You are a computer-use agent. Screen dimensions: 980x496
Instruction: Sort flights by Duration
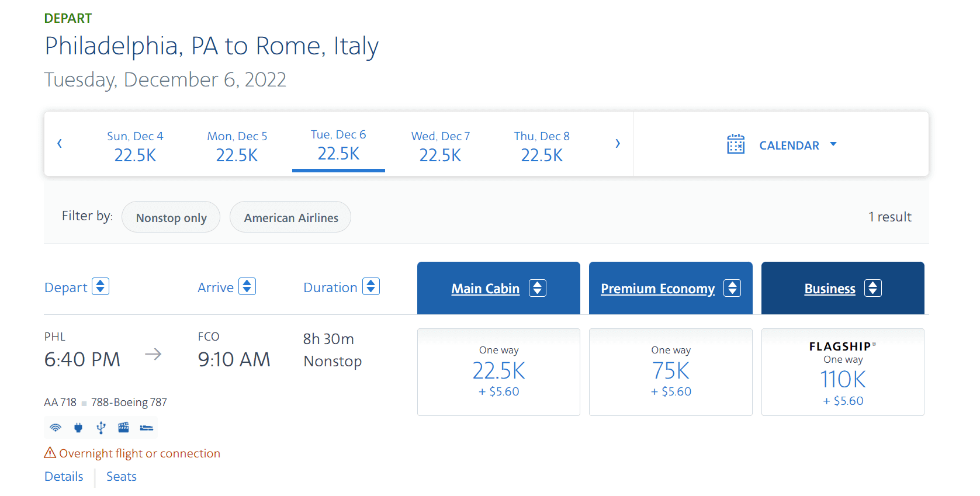pyautogui.click(x=370, y=286)
